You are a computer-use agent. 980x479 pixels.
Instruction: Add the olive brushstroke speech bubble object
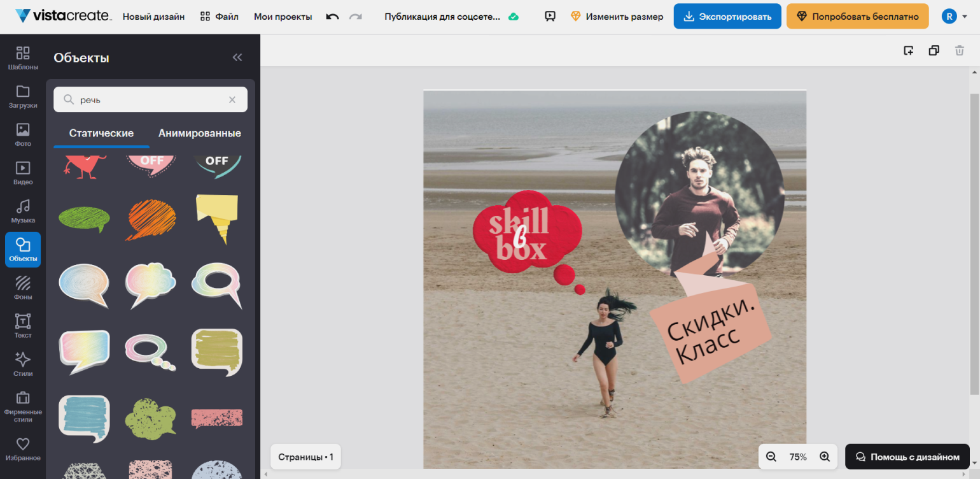tap(217, 352)
